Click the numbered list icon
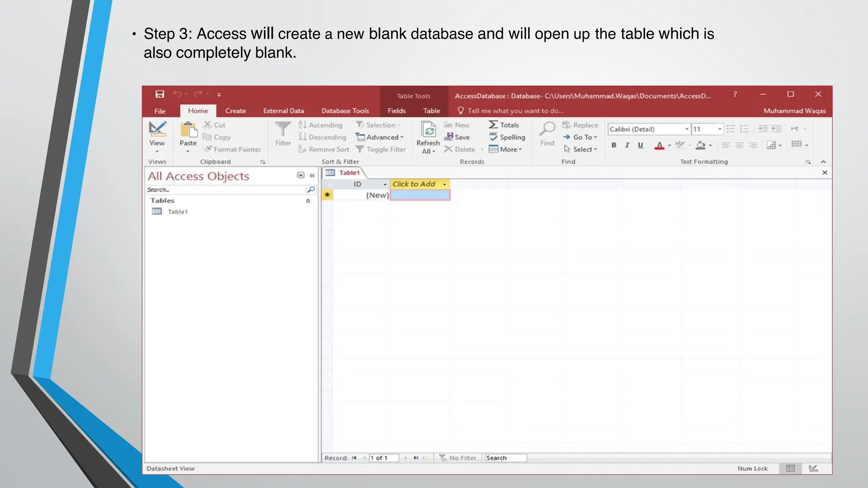Viewport: 868px width, 488px height. click(x=744, y=129)
